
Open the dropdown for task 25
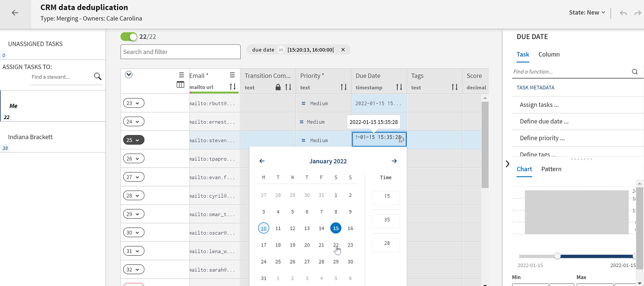(134, 140)
